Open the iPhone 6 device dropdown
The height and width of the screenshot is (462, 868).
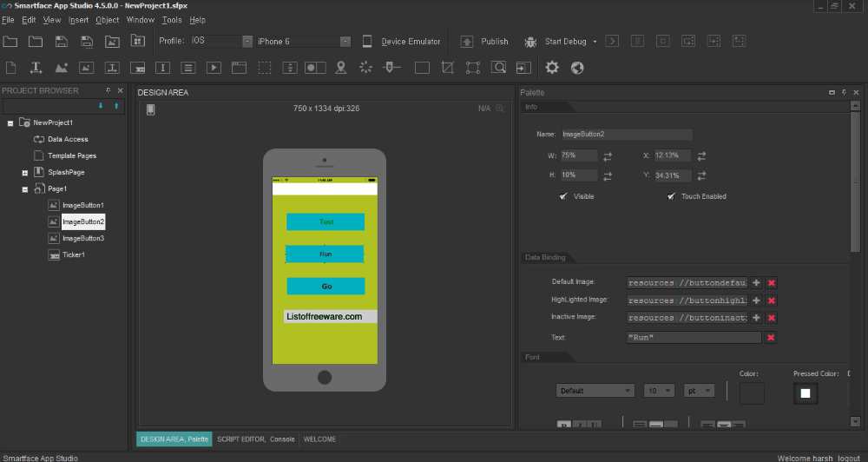pos(345,42)
